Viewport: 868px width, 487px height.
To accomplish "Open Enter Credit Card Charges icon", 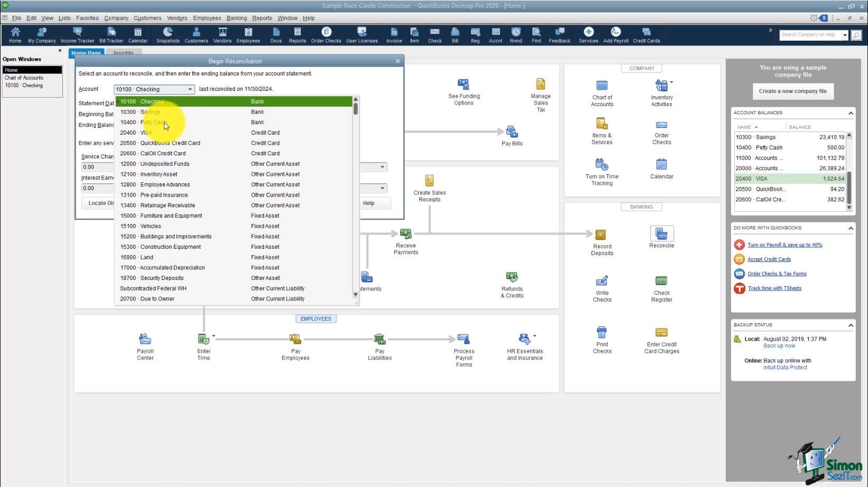I will pyautogui.click(x=661, y=340).
